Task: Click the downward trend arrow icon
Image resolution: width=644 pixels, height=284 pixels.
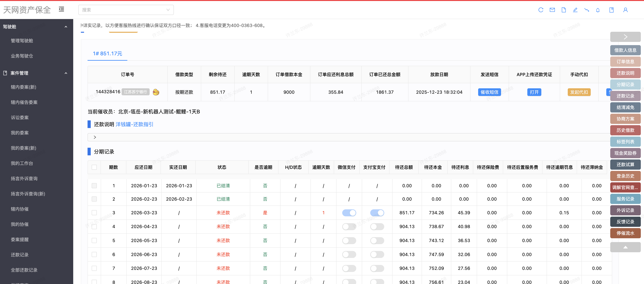Action: (x=587, y=10)
